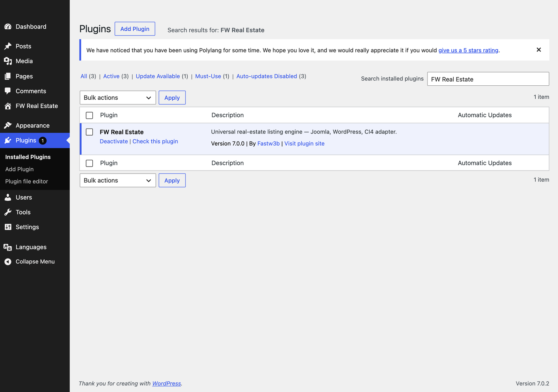
Task: Check the select-all box in table footer
Action: (90, 163)
